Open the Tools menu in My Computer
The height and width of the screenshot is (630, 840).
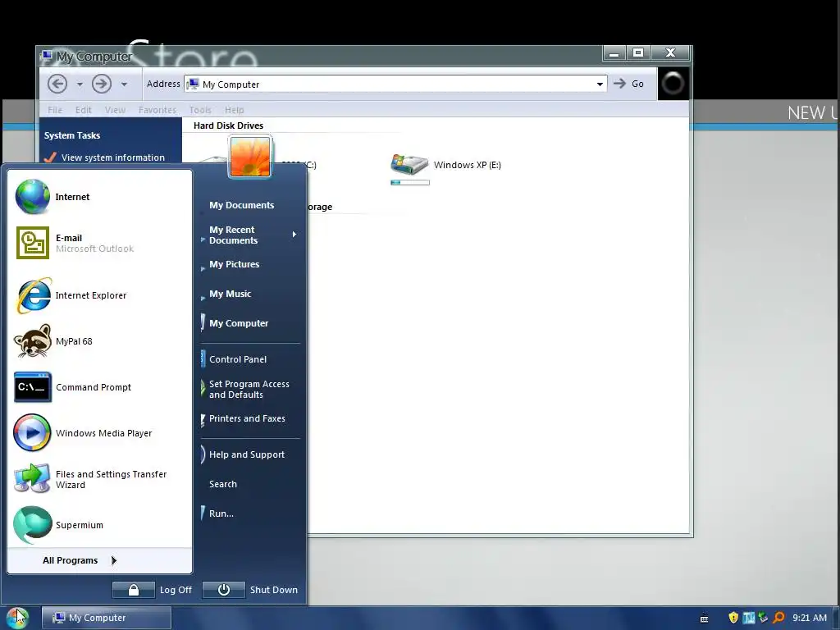coord(200,110)
